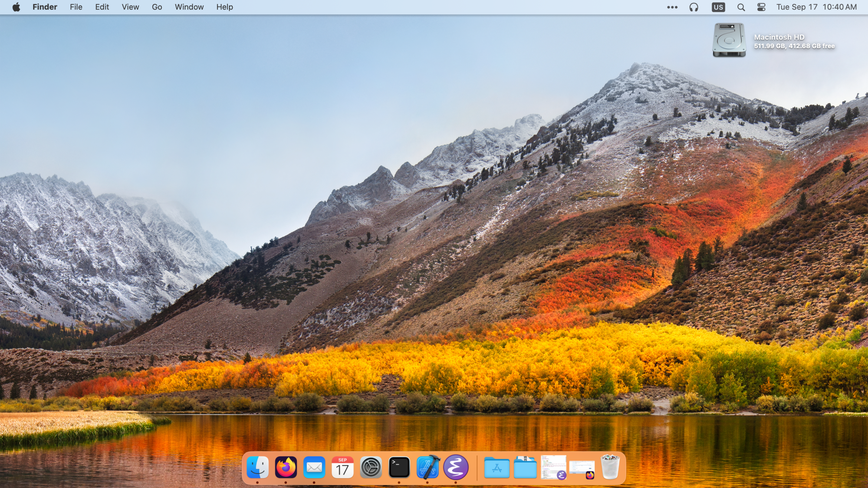Open the Go menu

click(157, 7)
